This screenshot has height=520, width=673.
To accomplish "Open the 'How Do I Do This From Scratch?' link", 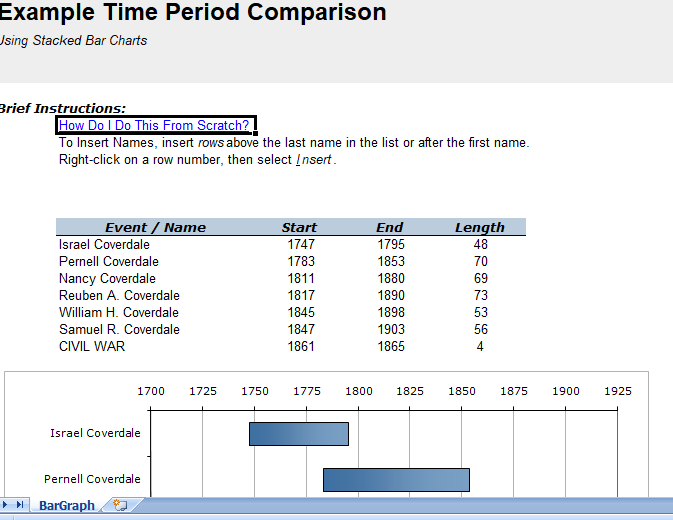I will pos(154,125).
